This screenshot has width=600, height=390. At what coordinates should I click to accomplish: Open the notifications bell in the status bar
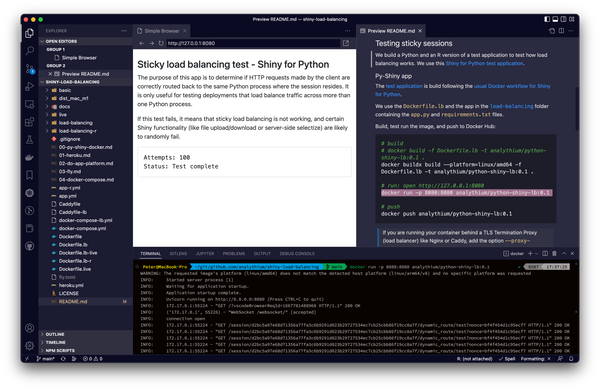571,359
